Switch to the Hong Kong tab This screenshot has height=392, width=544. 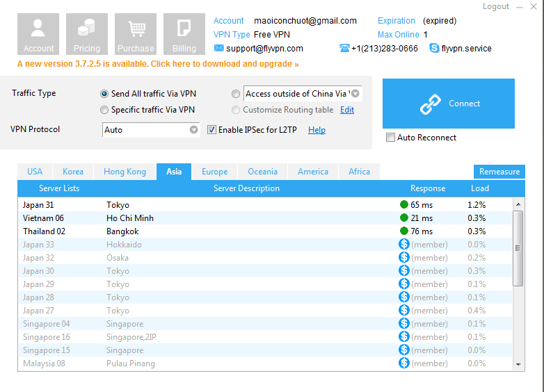click(125, 172)
